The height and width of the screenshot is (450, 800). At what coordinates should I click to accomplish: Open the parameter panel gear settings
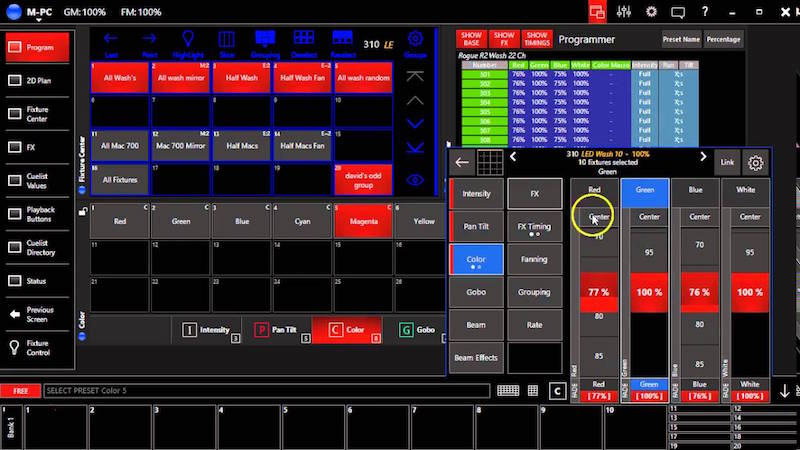756,161
